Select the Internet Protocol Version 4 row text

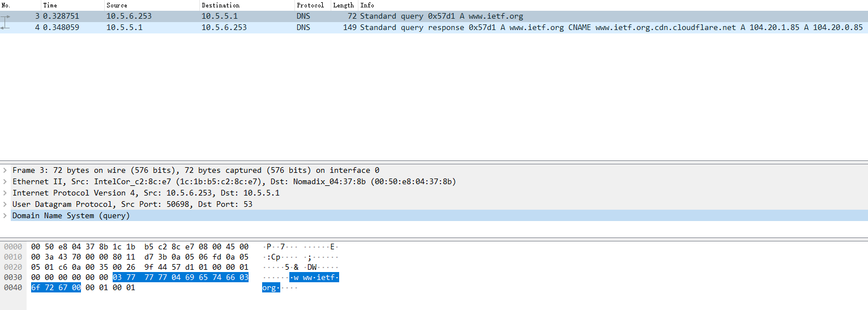pyautogui.click(x=146, y=193)
